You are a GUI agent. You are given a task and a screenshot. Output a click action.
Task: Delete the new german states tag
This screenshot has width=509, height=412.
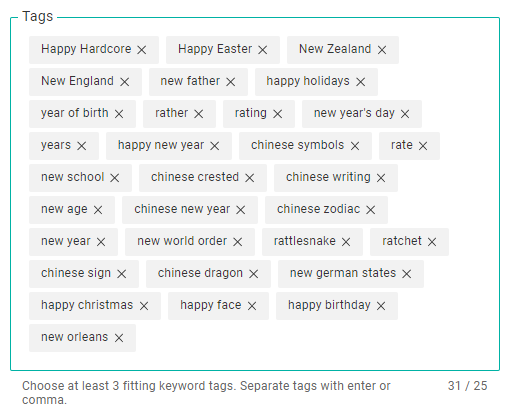[407, 274]
